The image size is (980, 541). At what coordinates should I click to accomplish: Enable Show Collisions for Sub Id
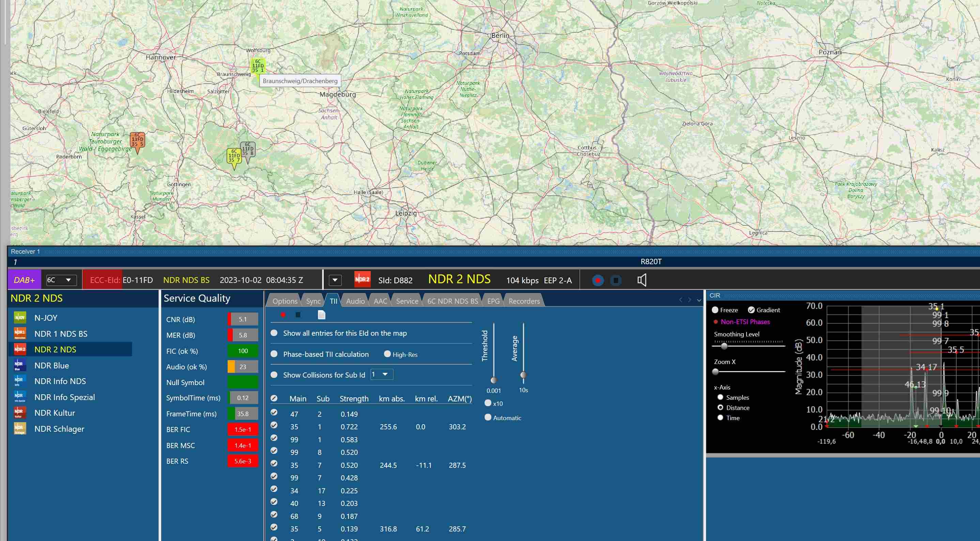coord(274,375)
